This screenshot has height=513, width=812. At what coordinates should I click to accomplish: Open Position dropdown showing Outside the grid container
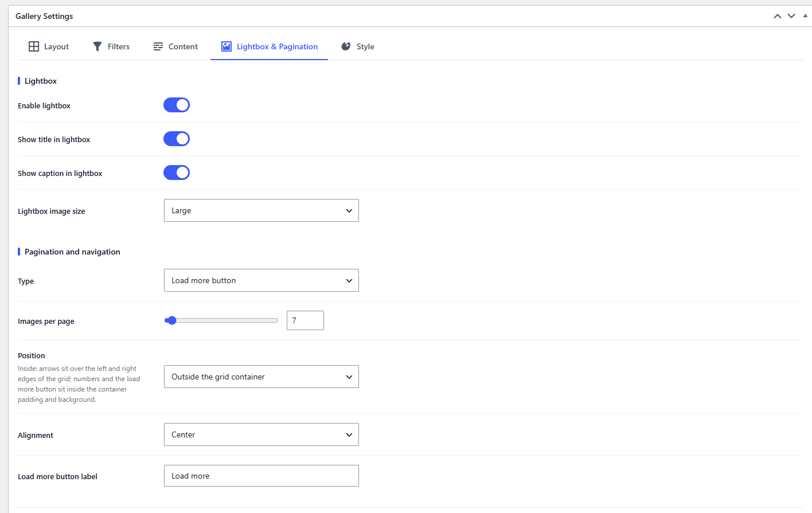pyautogui.click(x=261, y=377)
